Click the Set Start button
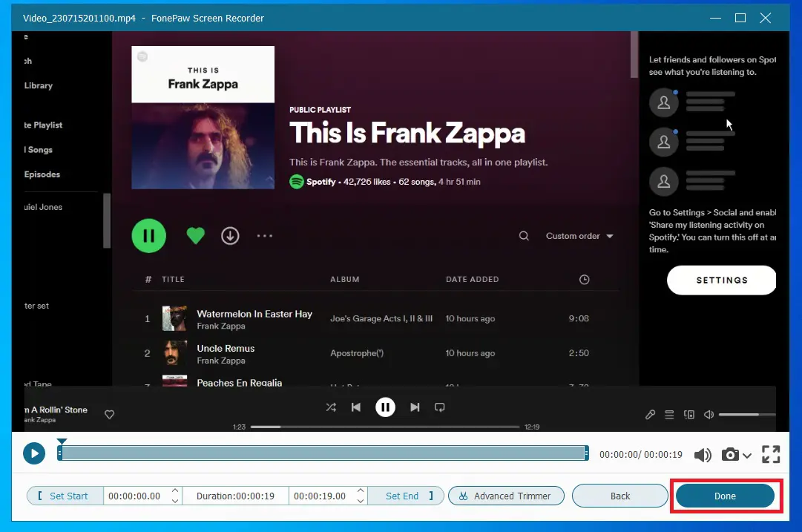Viewport: 802px width, 532px height. (65, 496)
